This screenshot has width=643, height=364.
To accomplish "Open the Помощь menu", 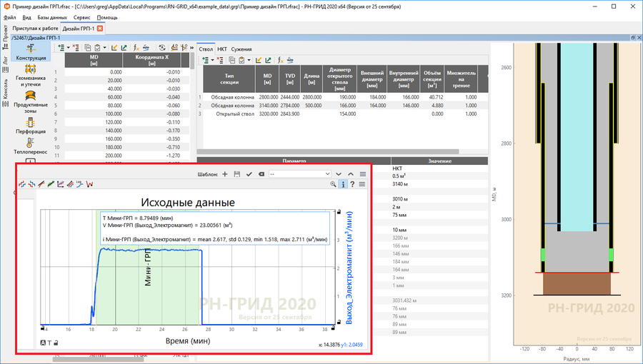I will [107, 18].
